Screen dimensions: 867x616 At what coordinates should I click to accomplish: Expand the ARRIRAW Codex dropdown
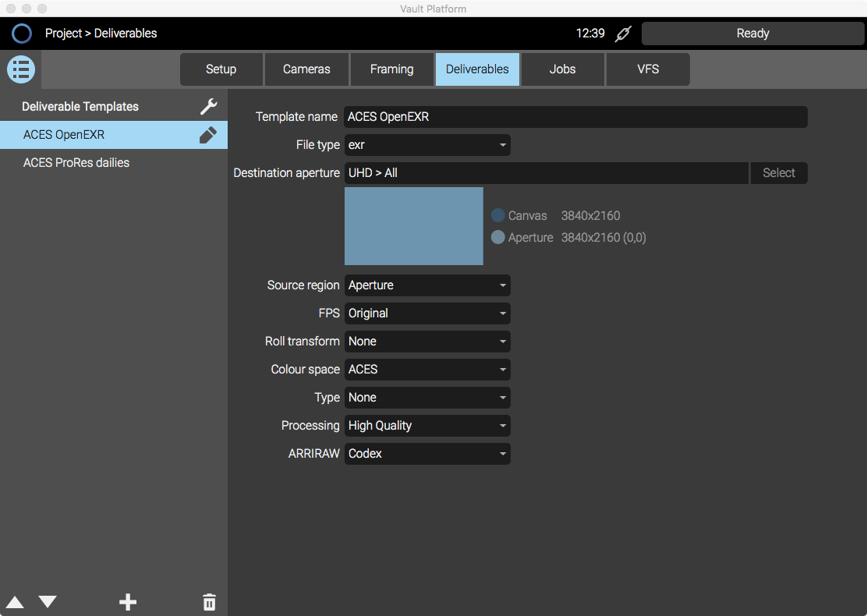pyautogui.click(x=427, y=454)
